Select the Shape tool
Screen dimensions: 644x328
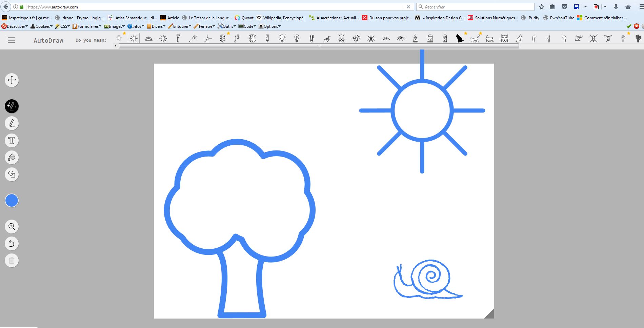point(12,174)
